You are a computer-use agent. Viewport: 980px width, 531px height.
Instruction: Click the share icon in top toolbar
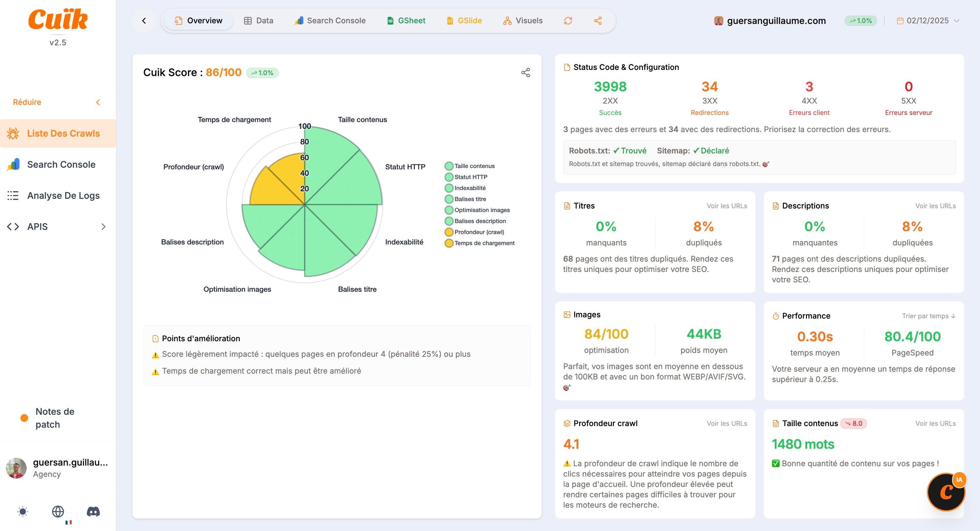[x=598, y=20]
